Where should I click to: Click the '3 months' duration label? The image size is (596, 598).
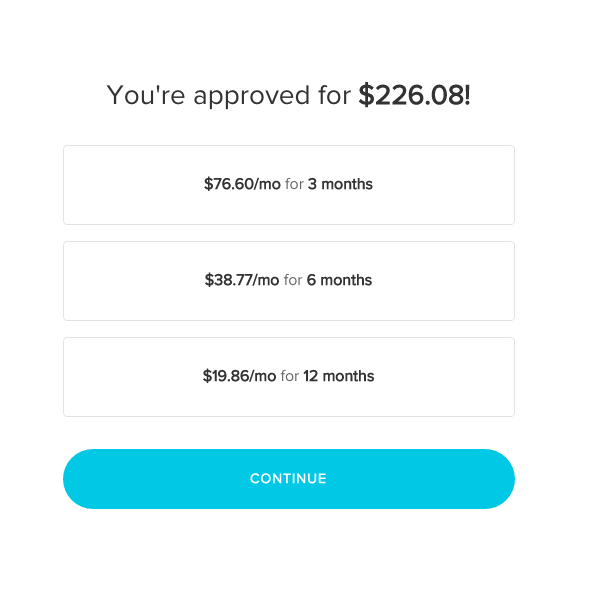click(x=340, y=184)
